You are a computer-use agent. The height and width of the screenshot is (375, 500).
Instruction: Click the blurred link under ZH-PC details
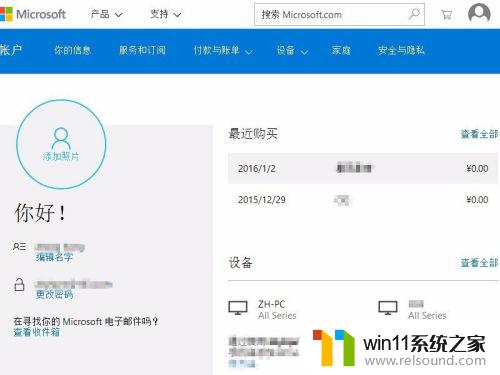pos(242,363)
